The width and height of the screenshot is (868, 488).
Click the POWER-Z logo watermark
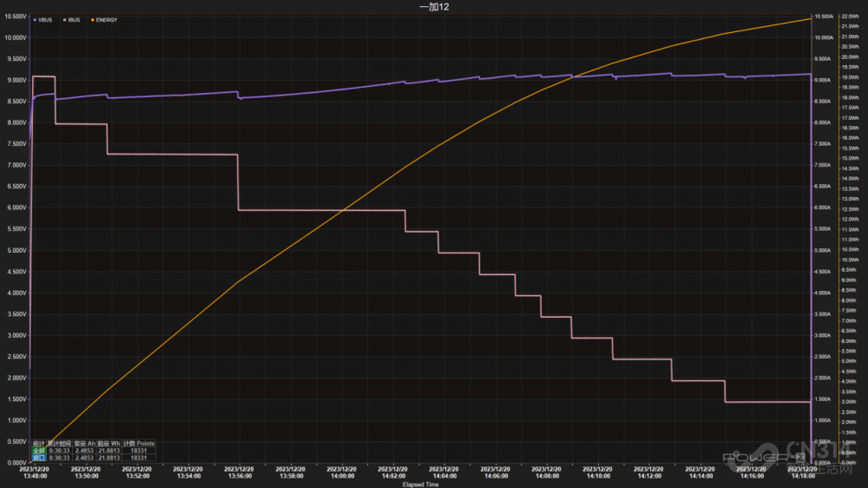[753, 458]
